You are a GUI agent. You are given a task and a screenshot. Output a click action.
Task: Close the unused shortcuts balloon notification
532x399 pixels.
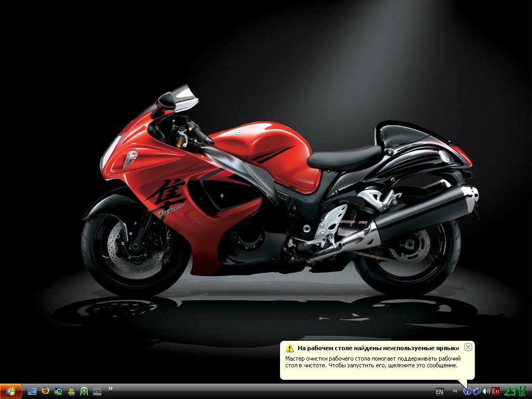468,347
